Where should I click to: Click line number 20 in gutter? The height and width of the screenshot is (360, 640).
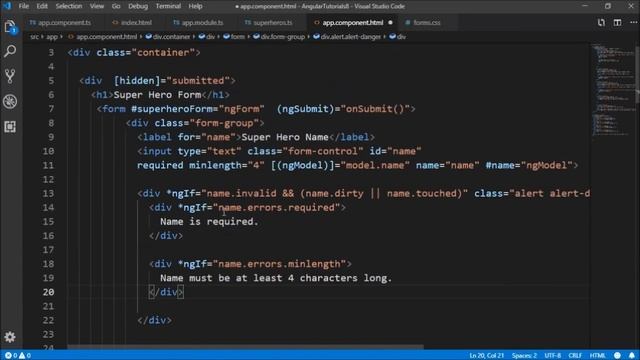click(x=48, y=292)
